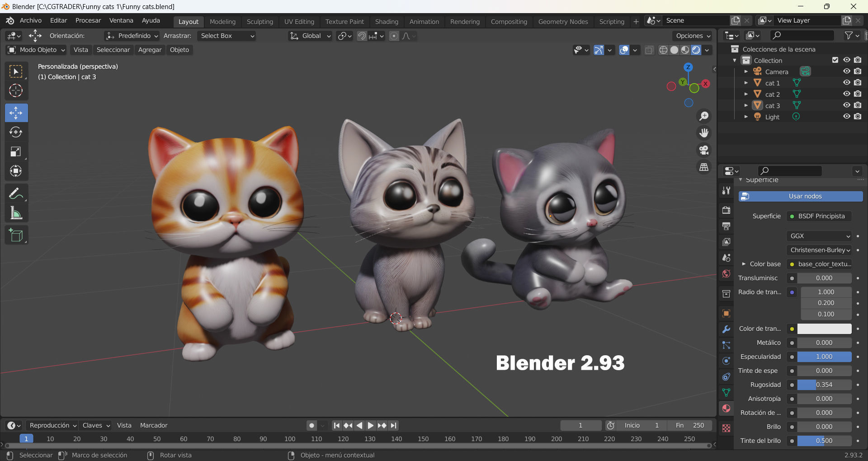This screenshot has width=868, height=461.
Task: Open the Christensen-Burley subsurface dropdown
Action: 820,250
